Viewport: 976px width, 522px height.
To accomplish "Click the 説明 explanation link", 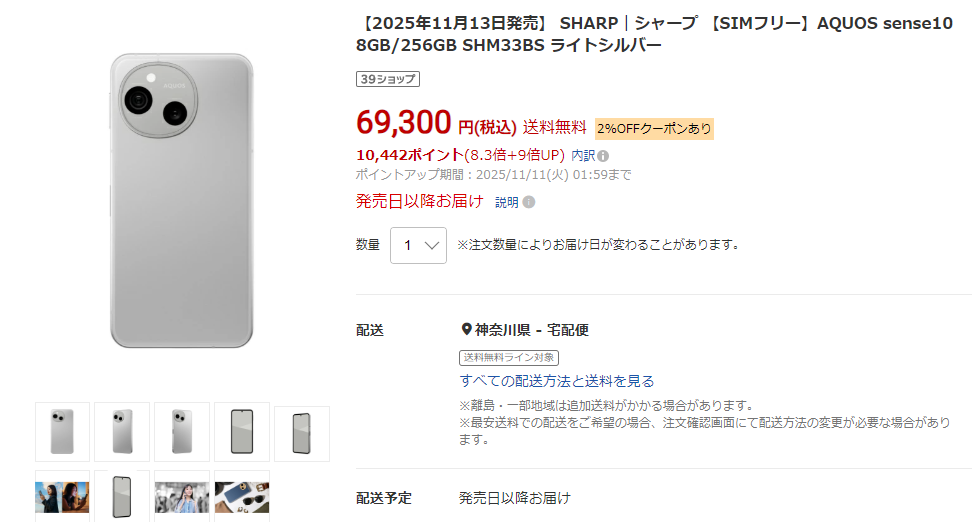I will coord(507,202).
